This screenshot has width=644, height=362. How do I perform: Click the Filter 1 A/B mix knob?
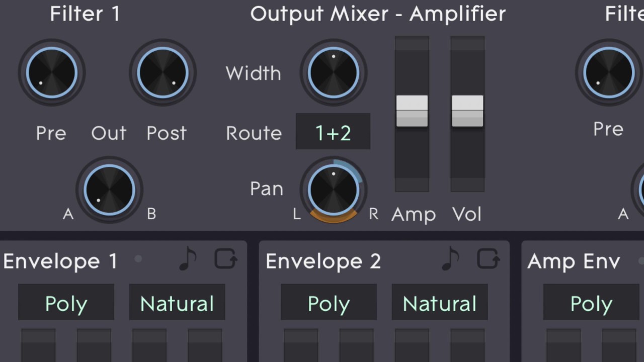point(109,190)
